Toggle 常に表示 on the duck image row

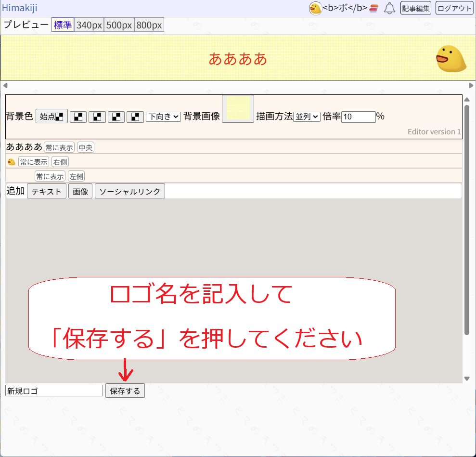pos(34,162)
